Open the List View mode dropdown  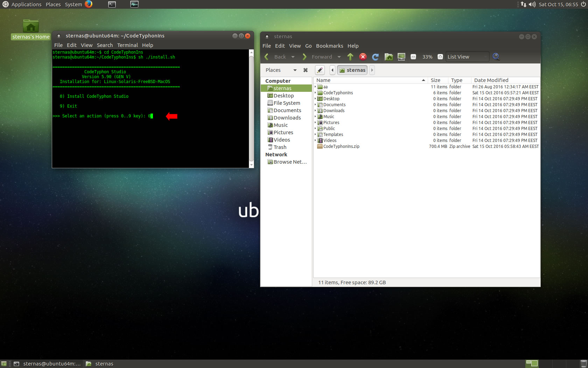pos(467,57)
